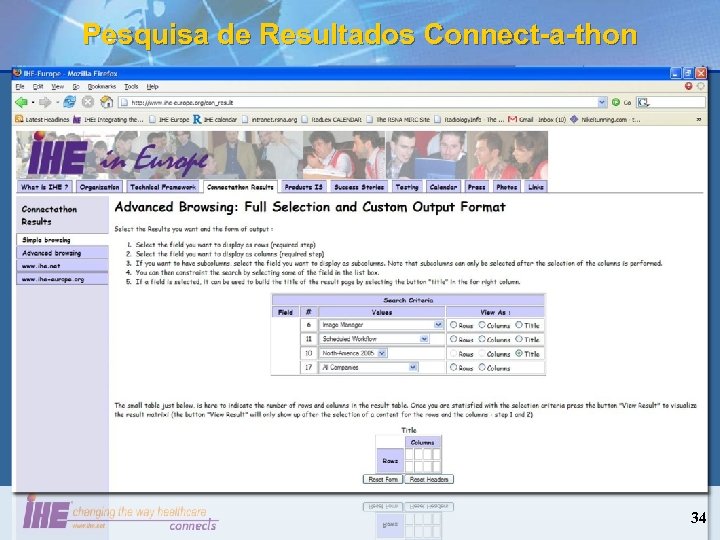This screenshot has height=540, width=720.
Task: Open the Forward button history dropdown arrow
Action: [x=57, y=102]
